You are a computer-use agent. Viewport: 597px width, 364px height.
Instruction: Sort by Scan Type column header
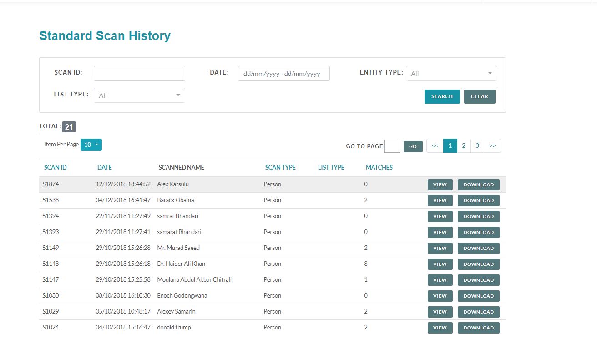coord(280,167)
